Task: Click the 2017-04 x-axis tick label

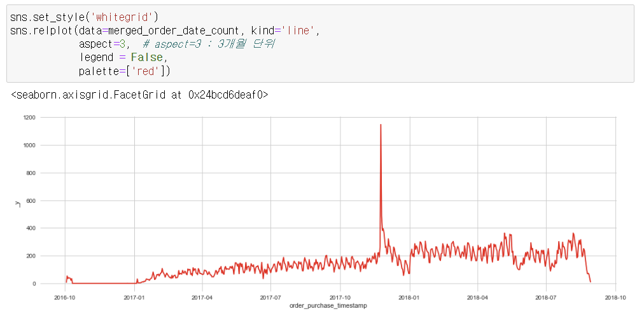Action: coord(202,298)
